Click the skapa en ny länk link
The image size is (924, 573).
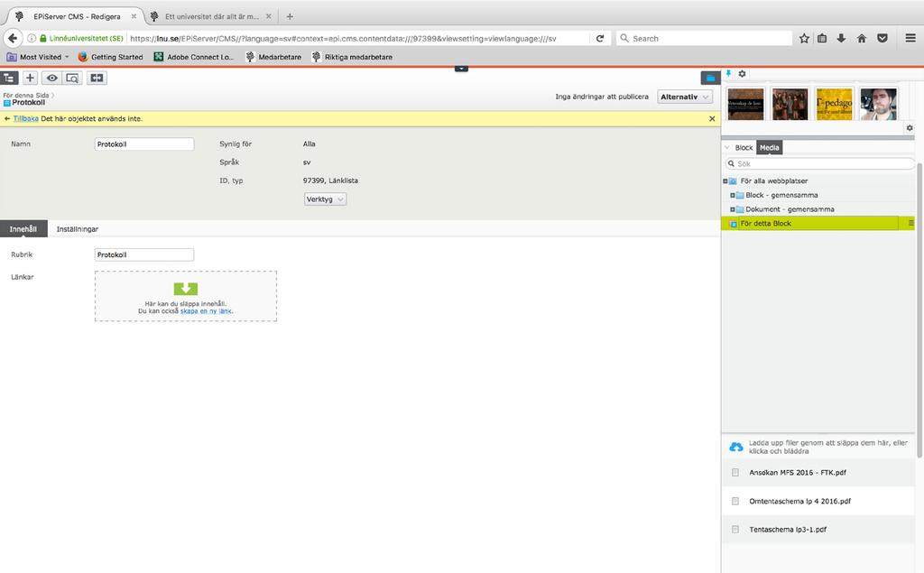click(206, 310)
